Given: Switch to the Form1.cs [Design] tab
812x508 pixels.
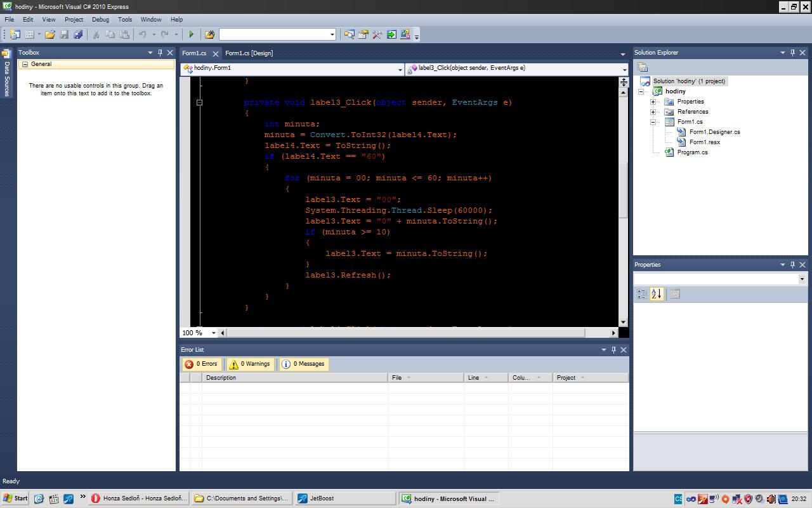Looking at the screenshot, I should coord(249,53).
